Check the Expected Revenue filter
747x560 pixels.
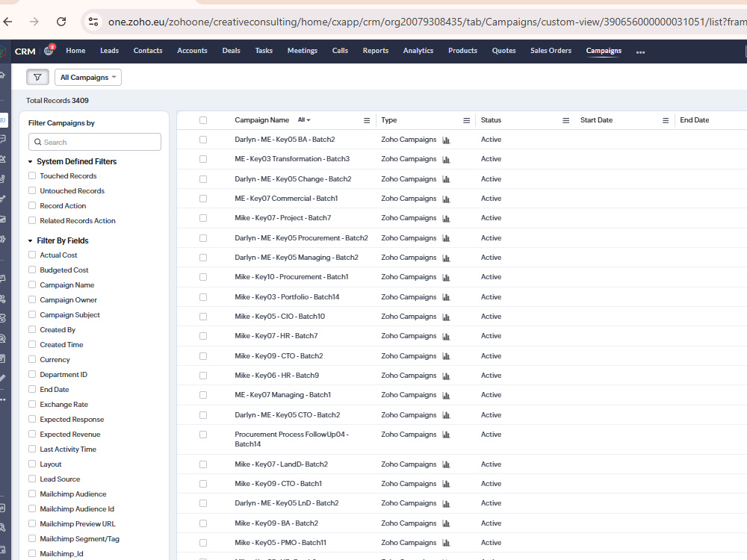pos(32,434)
